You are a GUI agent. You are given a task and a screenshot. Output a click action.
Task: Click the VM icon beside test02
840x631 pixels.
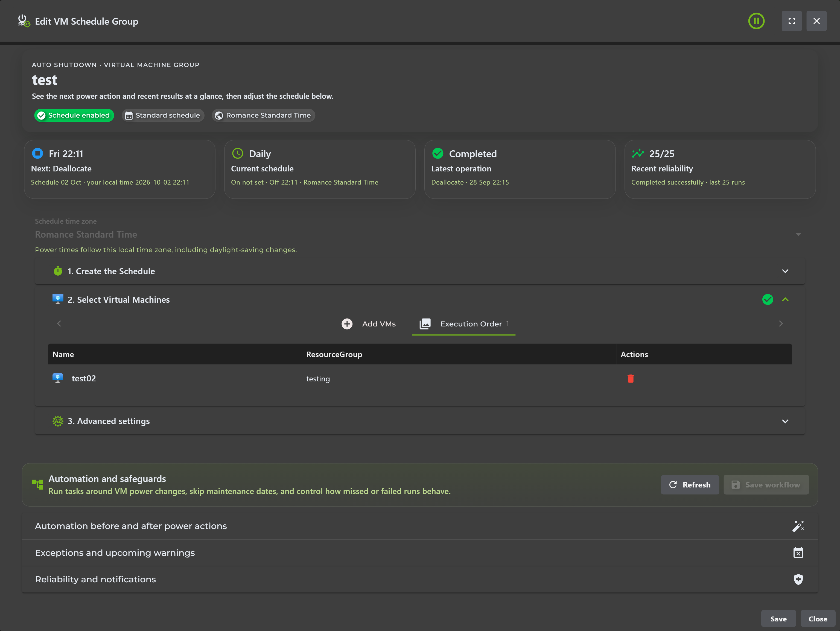tap(58, 378)
